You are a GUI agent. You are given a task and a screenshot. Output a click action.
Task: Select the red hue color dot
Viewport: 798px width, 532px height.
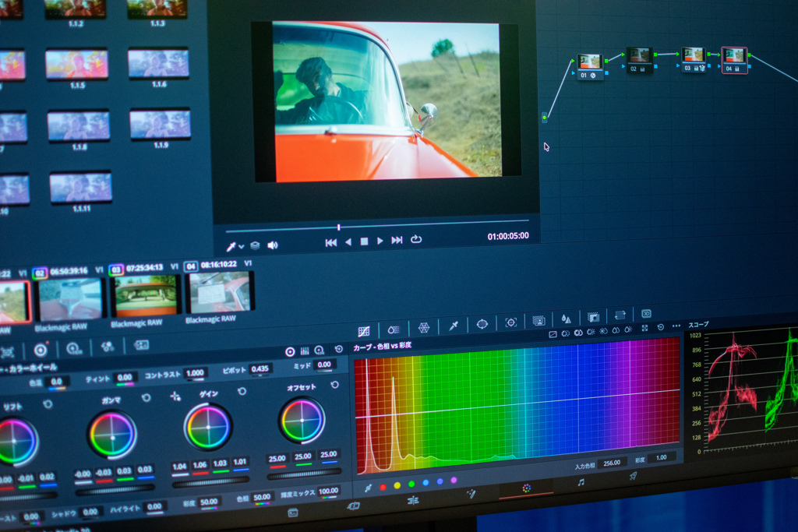[x=383, y=487]
